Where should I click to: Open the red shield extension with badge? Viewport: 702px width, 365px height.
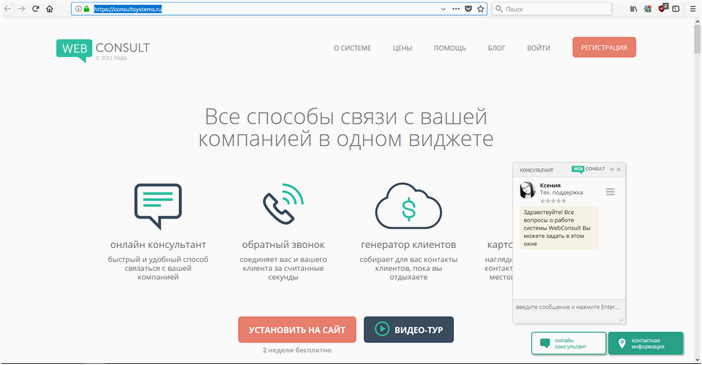click(x=663, y=8)
